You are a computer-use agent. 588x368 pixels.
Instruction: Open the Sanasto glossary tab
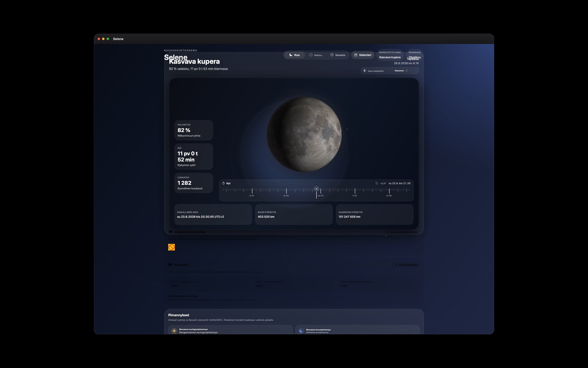[338, 55]
